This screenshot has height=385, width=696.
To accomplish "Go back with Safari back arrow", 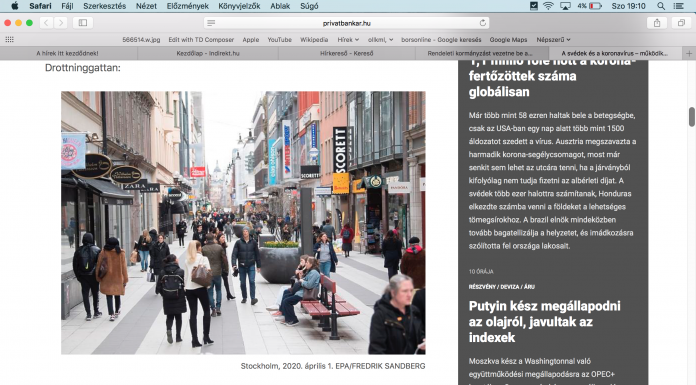I will [46, 23].
